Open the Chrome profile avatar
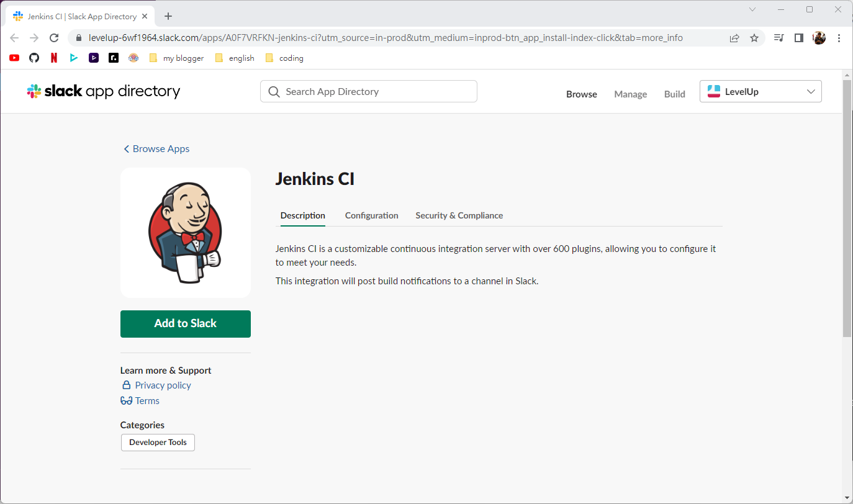This screenshot has height=504, width=853. pos(819,38)
